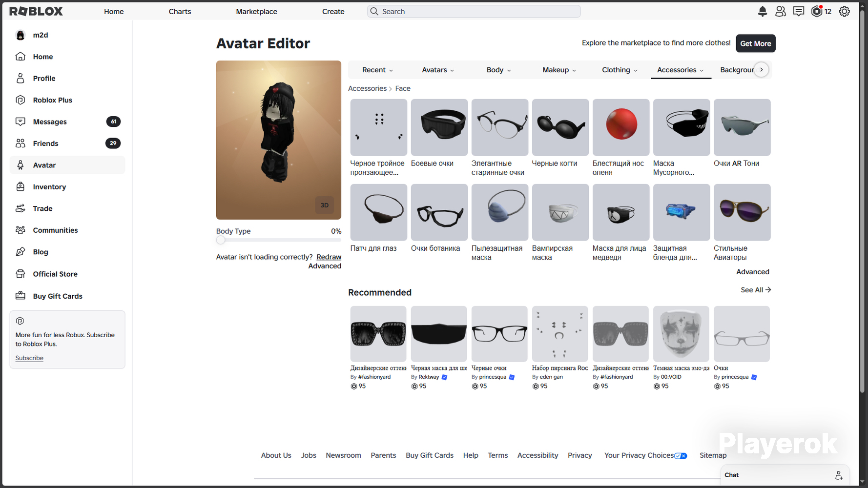Image resolution: width=868 pixels, height=488 pixels.
Task: Expand the Makeup dropdown tab
Action: (559, 70)
